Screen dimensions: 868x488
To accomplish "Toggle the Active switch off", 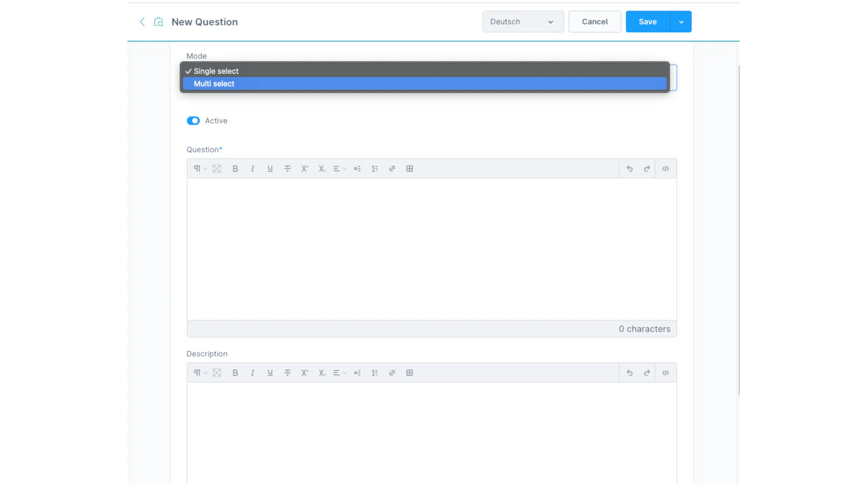I will tap(193, 121).
